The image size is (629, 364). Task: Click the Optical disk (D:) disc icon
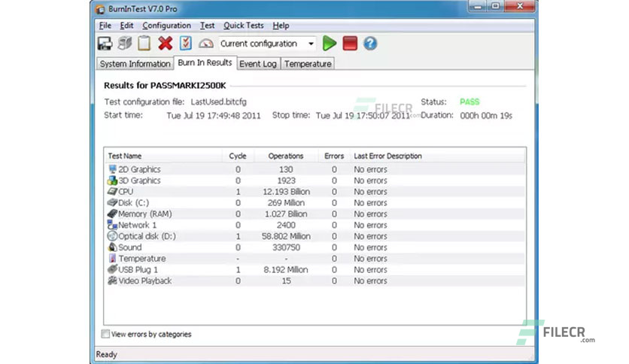(x=112, y=236)
